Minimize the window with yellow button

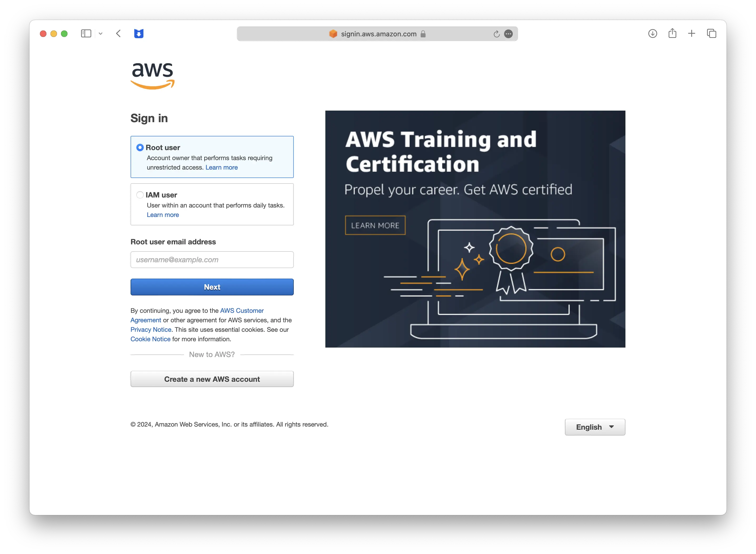54,33
